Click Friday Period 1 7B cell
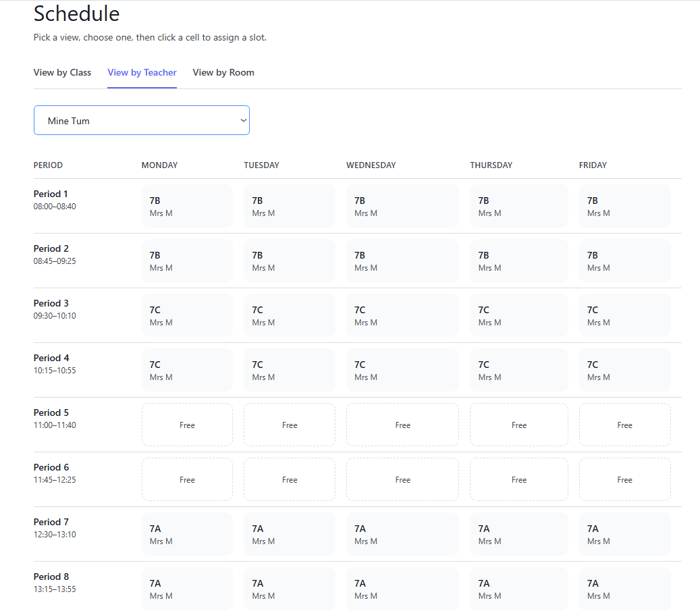The height and width of the screenshot is (615, 700). pyautogui.click(x=624, y=206)
